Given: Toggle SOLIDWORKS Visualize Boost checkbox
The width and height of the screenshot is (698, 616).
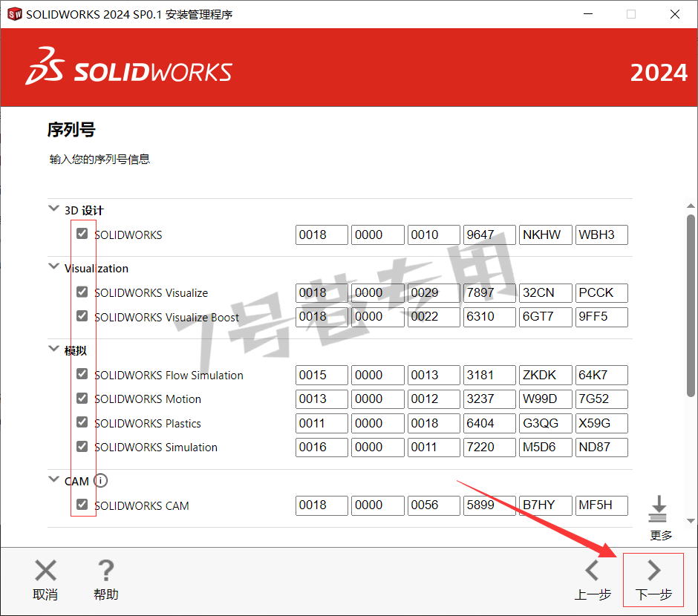Looking at the screenshot, I should point(82,315).
